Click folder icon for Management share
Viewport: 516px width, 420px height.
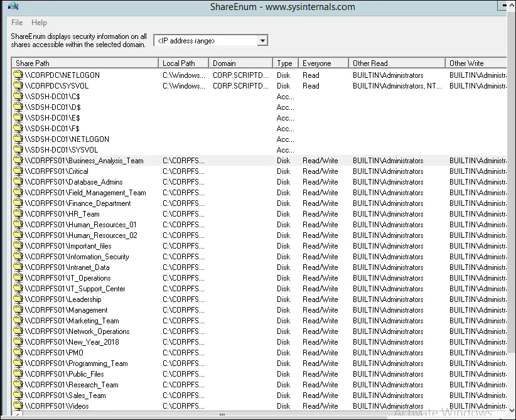(x=18, y=310)
